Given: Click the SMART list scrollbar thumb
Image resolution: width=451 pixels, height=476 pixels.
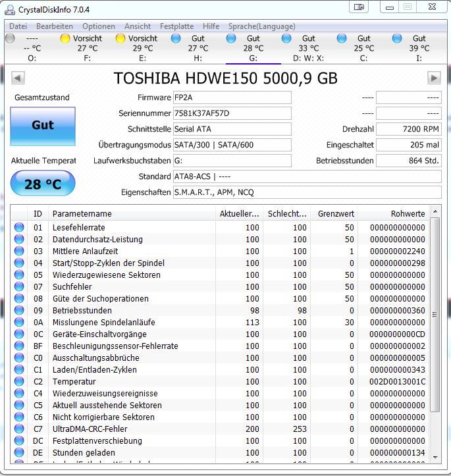Looking at the screenshot, I should coord(435,315).
